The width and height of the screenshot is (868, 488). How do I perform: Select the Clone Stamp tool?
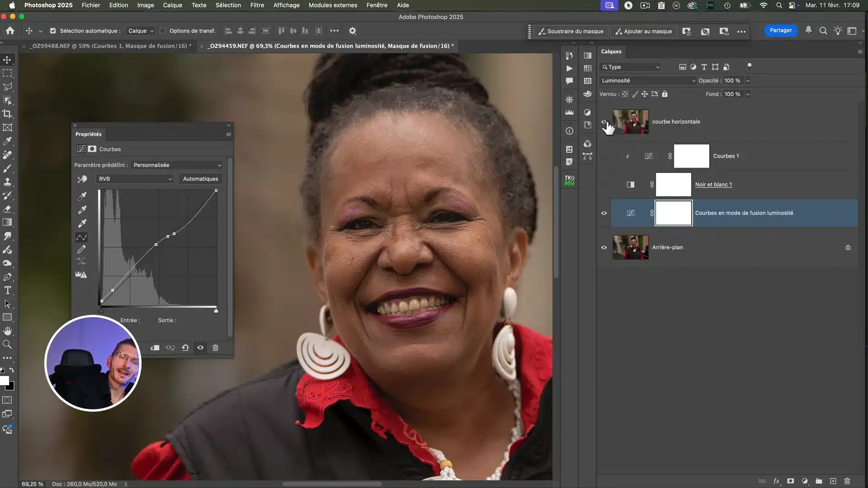7,182
